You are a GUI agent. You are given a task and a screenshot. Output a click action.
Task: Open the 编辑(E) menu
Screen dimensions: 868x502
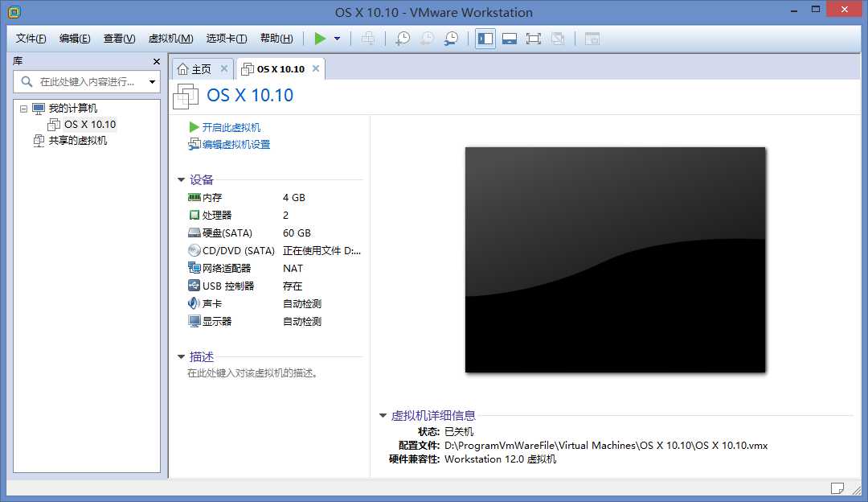75,39
